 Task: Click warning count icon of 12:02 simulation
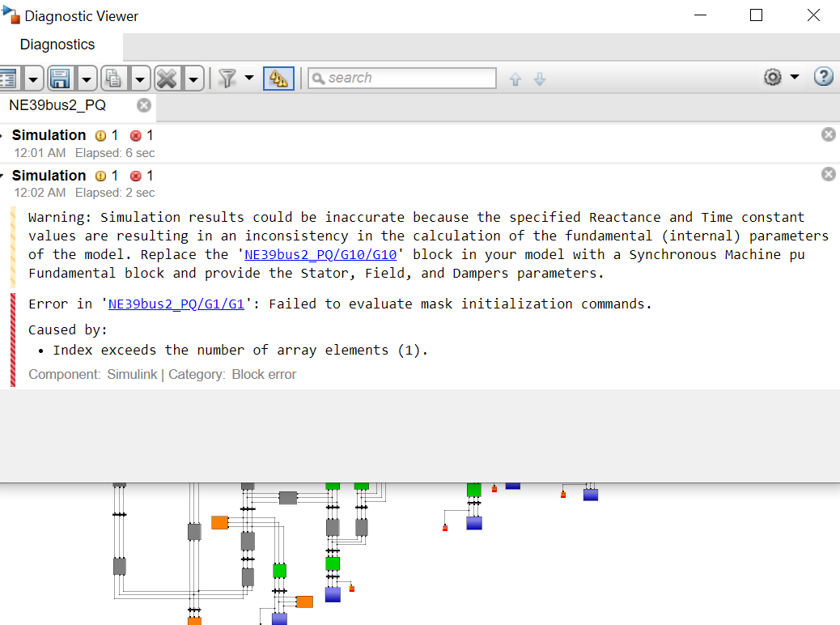coord(100,176)
